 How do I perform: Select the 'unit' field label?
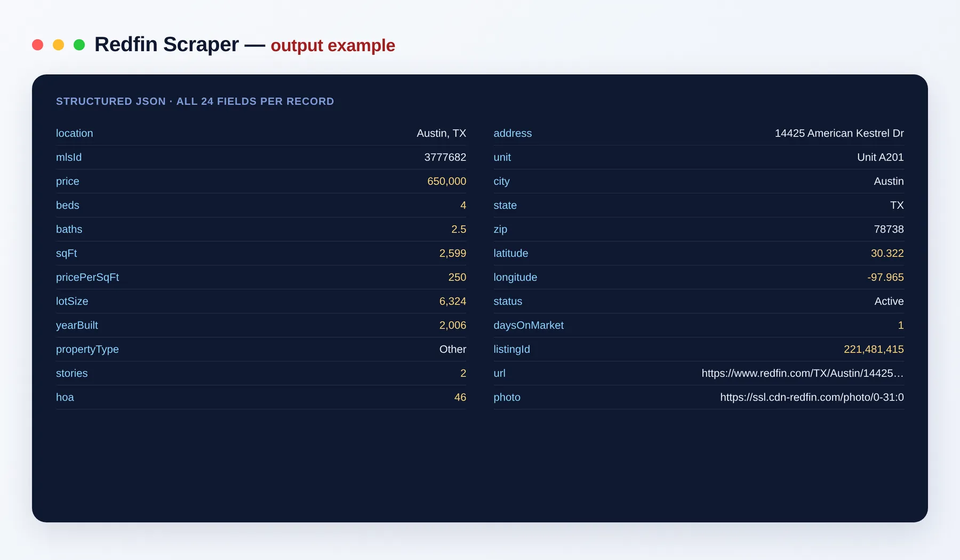click(x=502, y=157)
